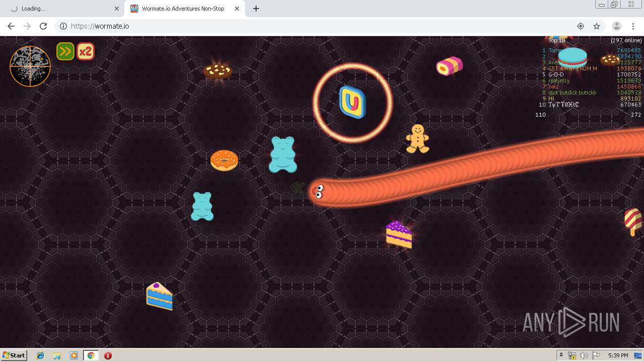The height and width of the screenshot is (362, 644).
Task: Launch Internet Explorer from taskbar
Action: (x=40, y=355)
